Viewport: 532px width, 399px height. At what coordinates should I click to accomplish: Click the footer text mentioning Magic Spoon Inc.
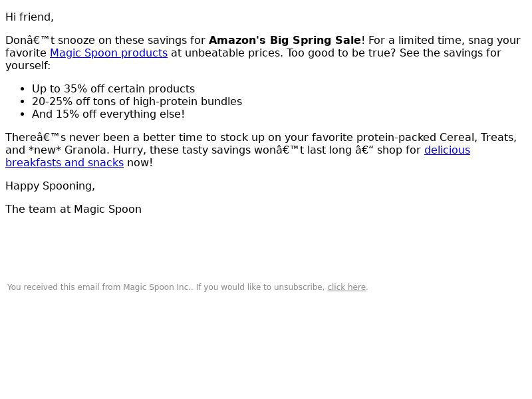(188, 287)
